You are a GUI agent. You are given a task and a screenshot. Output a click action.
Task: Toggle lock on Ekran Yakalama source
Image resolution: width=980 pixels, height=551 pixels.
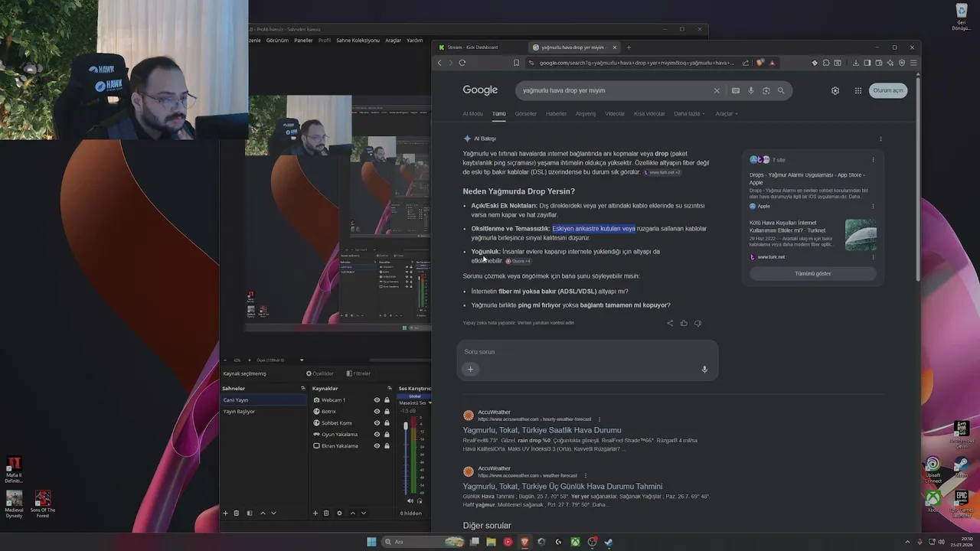387,446
